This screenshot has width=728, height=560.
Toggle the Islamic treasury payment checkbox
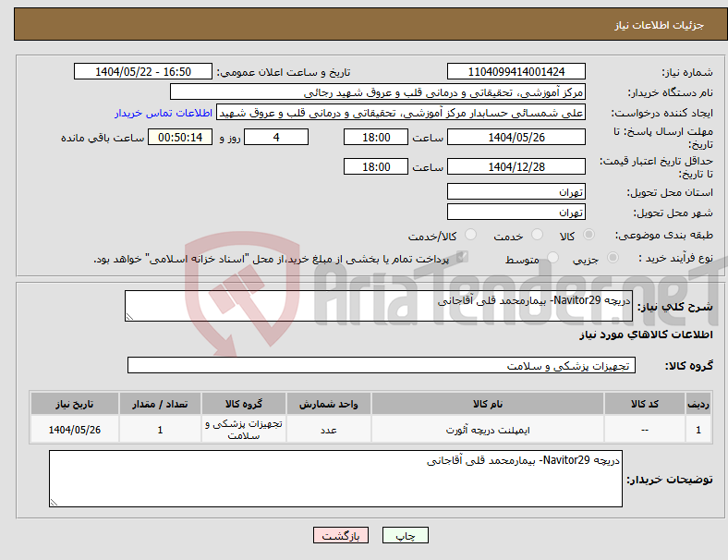point(462,257)
